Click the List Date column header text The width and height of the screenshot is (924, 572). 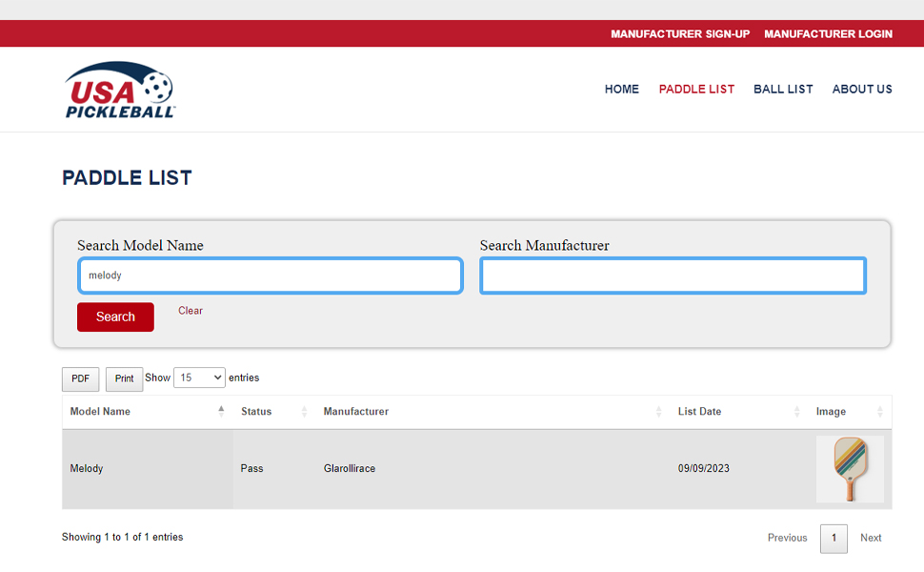(699, 412)
